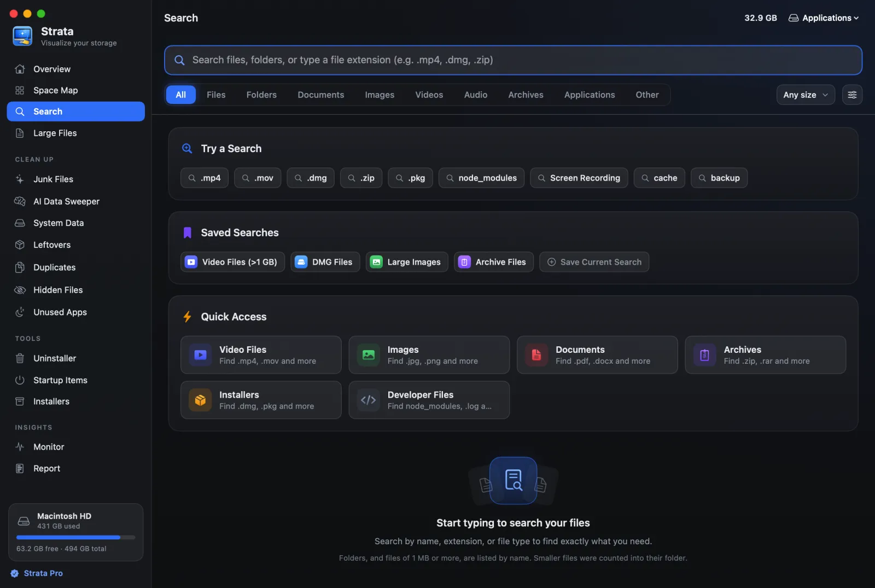Open saved search Video Files (>1 GB)
The image size is (875, 588).
coord(233,262)
